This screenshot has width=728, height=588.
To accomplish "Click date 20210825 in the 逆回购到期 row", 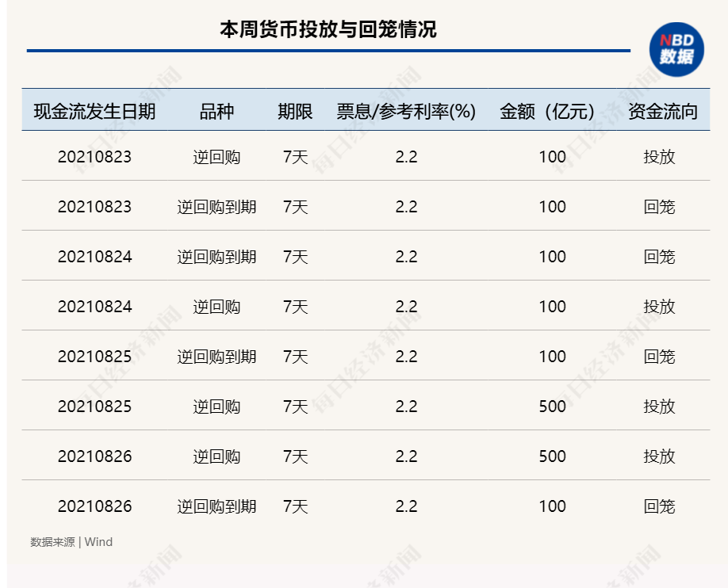I will (94, 357).
